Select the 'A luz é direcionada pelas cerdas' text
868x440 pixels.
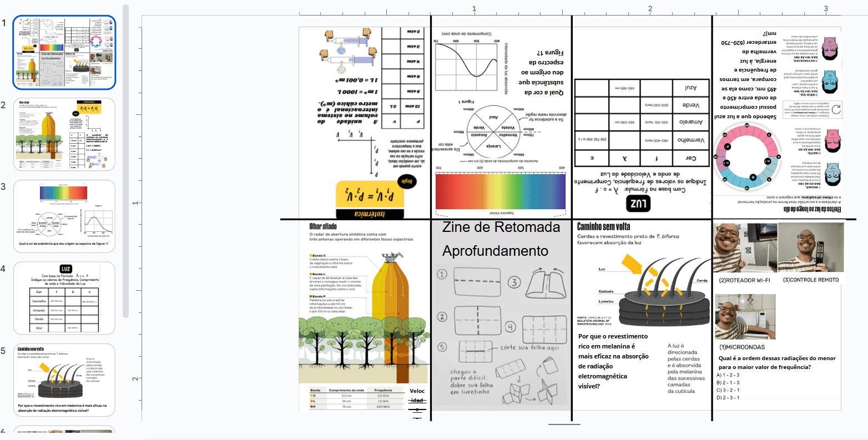click(x=686, y=368)
